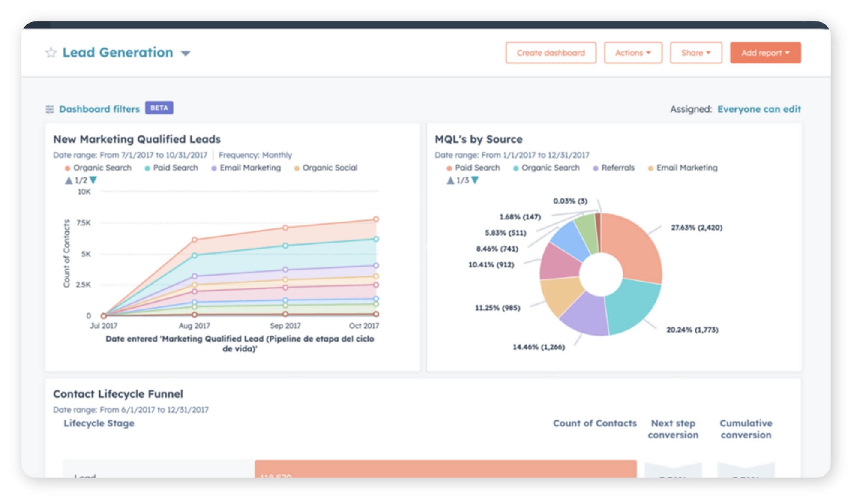Open the Share dropdown menu

point(696,53)
